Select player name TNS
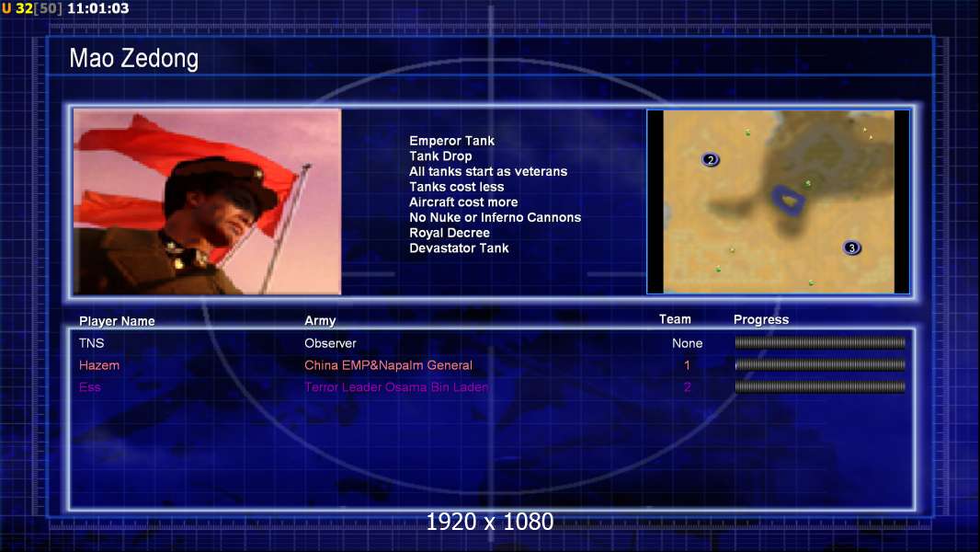 [91, 343]
